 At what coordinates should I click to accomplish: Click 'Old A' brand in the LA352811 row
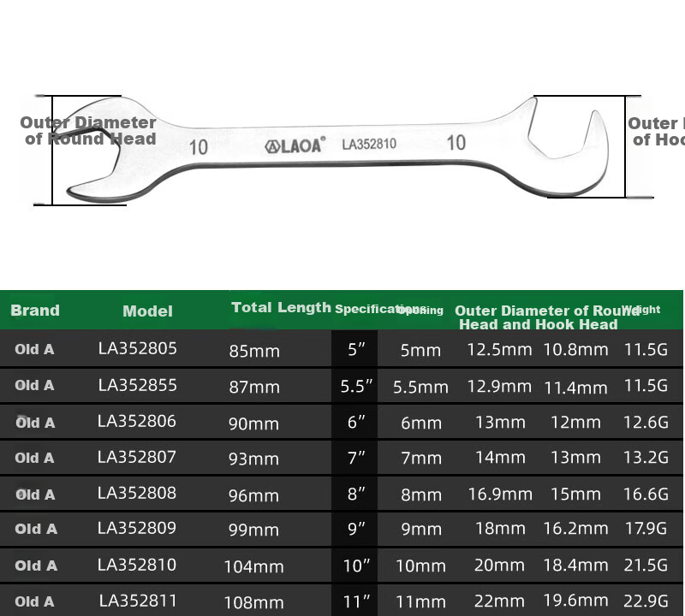click(x=36, y=601)
